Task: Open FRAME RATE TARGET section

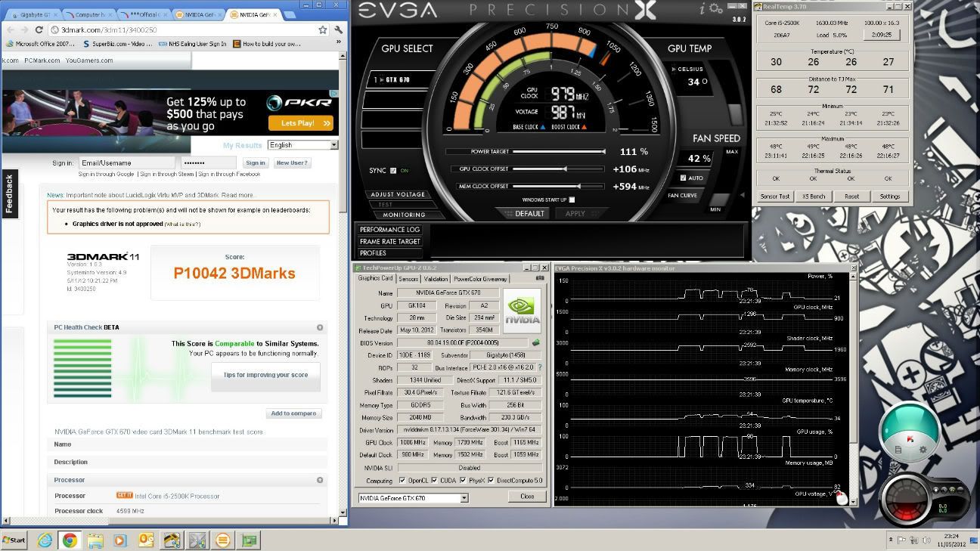Action: (389, 242)
